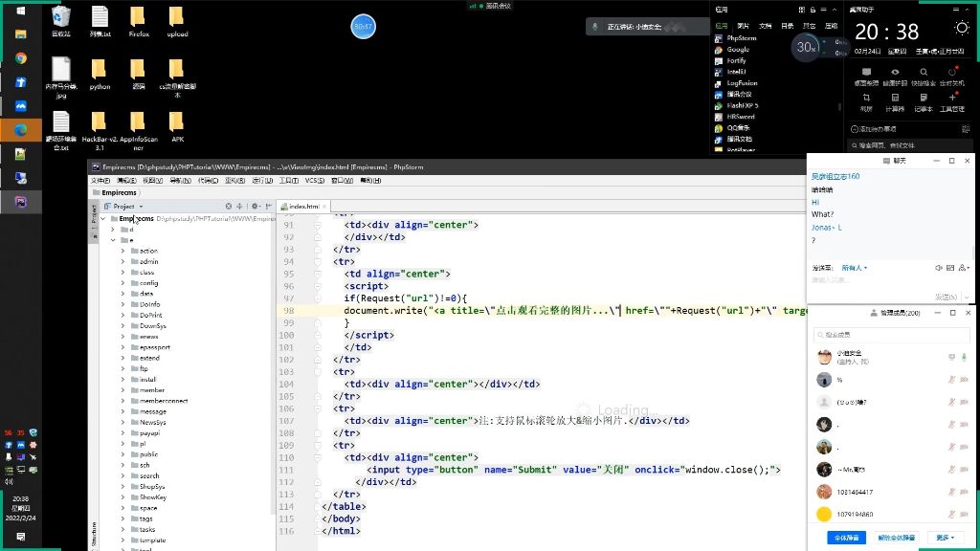The image size is (980, 551).
Task: Click the PhpStorm icon in the taskbar
Action: pyautogui.click(x=21, y=202)
